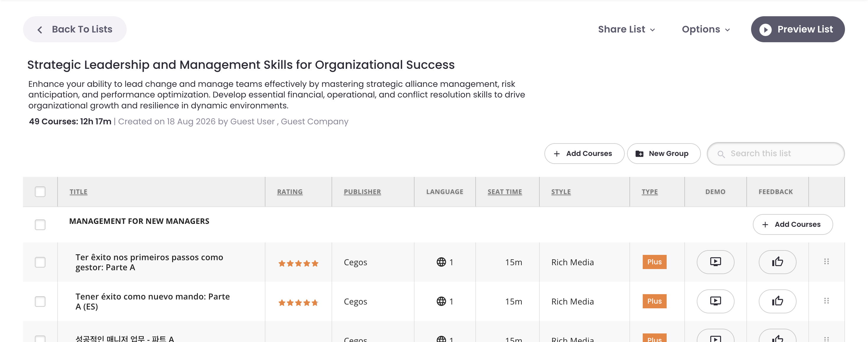
Task: Like the Tener éxito como nuevo mando course
Action: (x=777, y=301)
